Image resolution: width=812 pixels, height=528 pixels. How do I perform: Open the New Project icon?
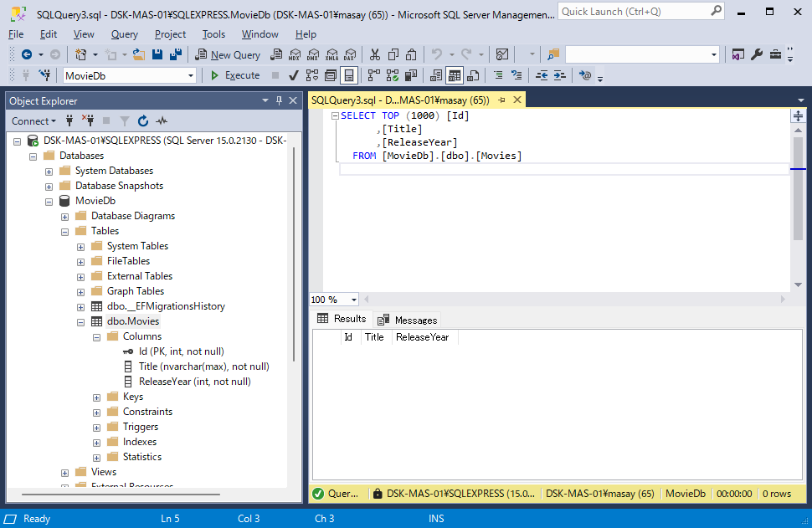[81, 54]
